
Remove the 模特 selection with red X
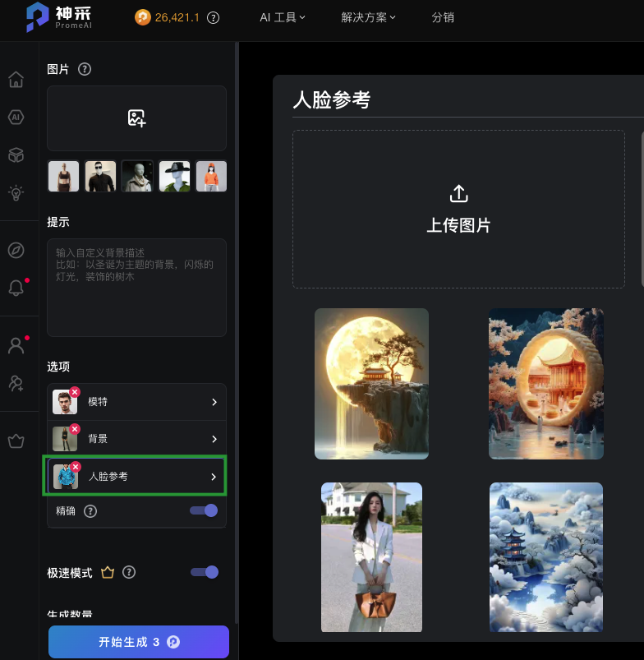tap(75, 392)
